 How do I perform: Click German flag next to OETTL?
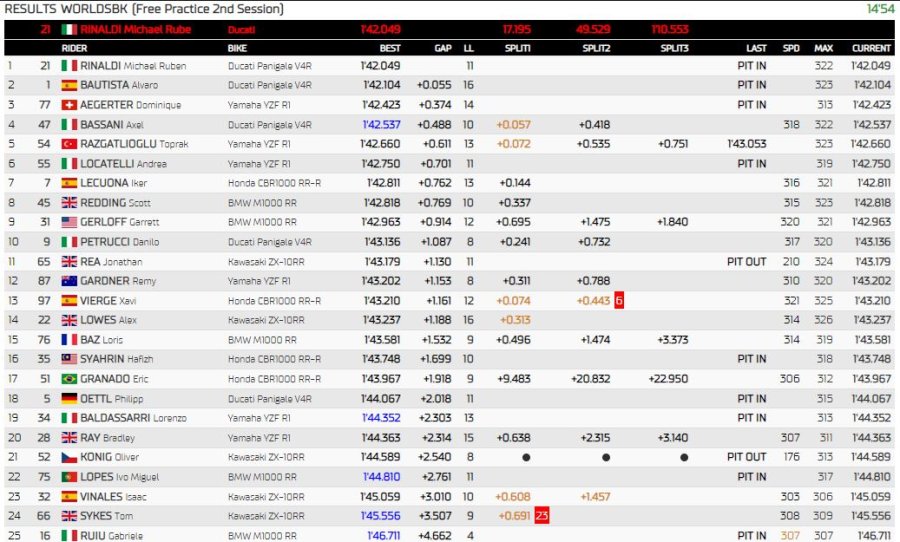point(69,398)
